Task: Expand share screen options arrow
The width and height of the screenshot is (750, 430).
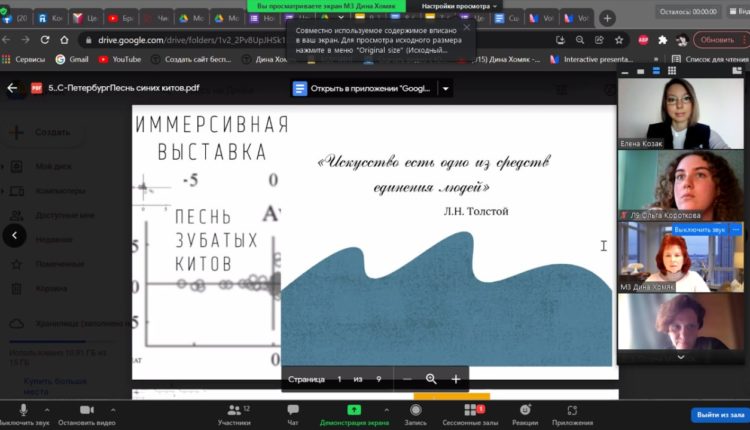Action: [x=386, y=410]
